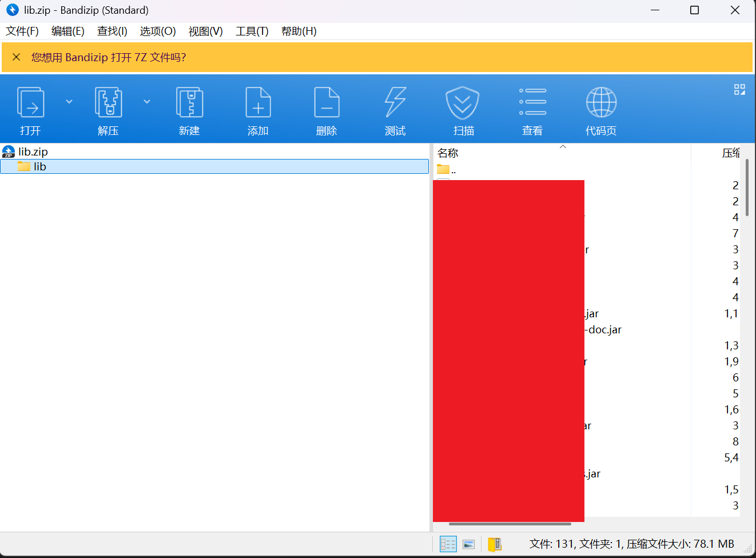The image size is (756, 558).
Task: Sort by the 名称 column header
Action: click(x=448, y=153)
